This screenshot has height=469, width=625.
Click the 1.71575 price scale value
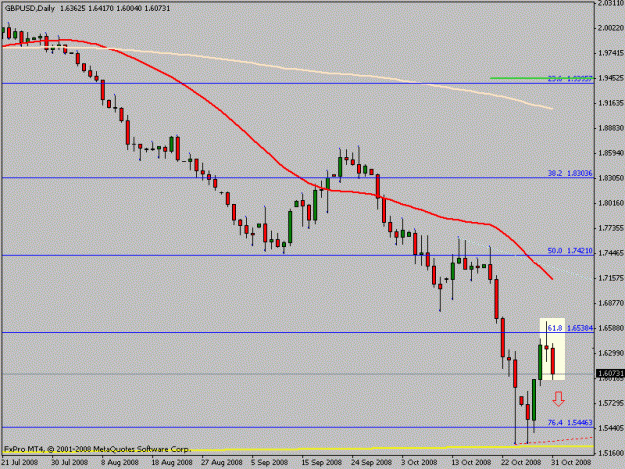click(611, 278)
